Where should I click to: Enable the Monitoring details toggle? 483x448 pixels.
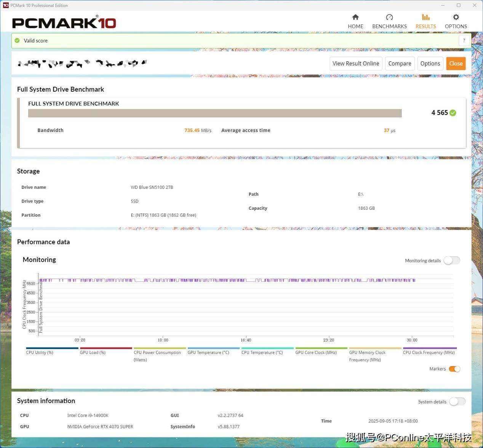(452, 260)
